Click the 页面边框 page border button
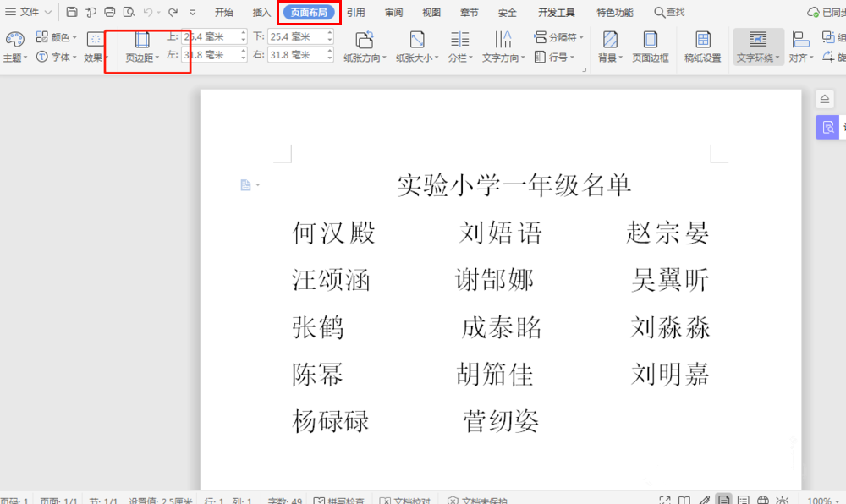The image size is (846, 504). pos(650,47)
